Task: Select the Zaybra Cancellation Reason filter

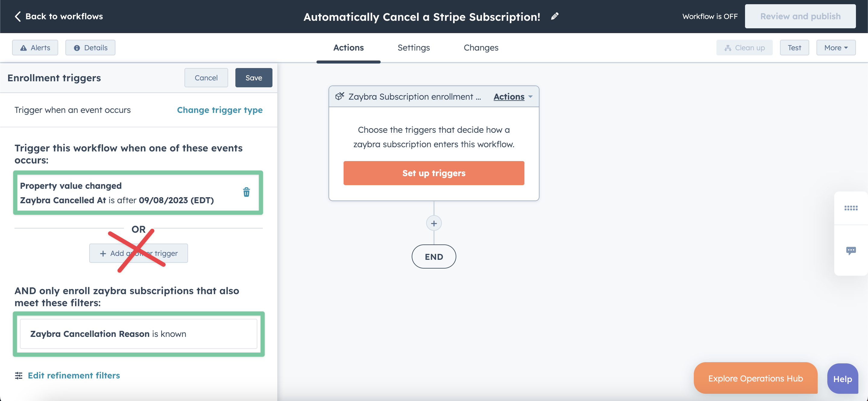Action: [139, 334]
